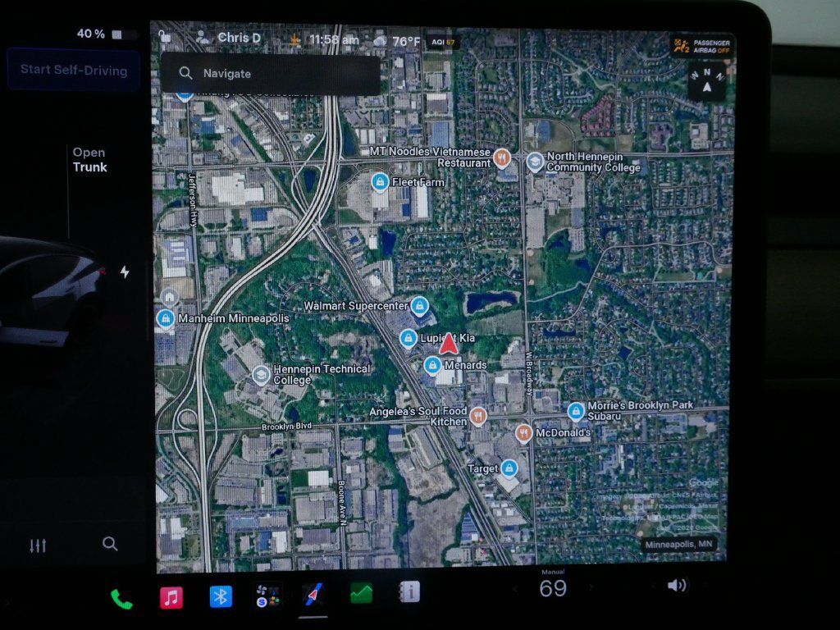The image size is (840, 630).
Task: Tap the compass north orientation button
Action: coord(706,83)
